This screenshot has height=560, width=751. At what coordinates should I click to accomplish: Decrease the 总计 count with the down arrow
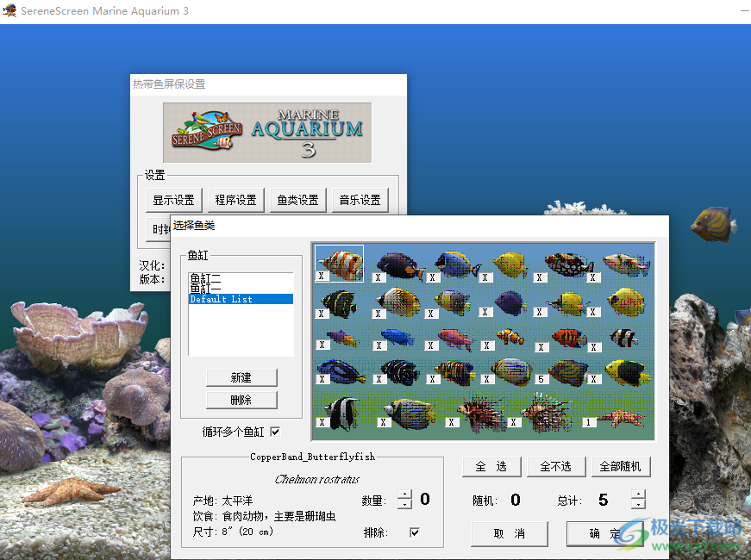tap(638, 503)
